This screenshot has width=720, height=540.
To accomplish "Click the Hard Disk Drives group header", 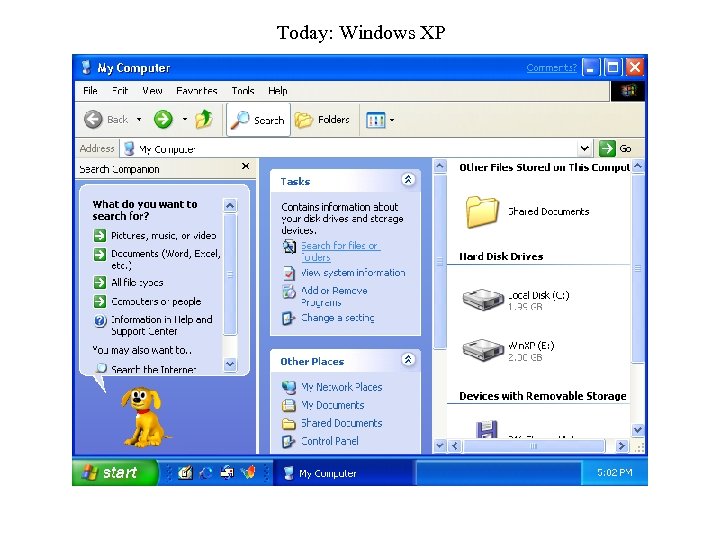I will (x=501, y=257).
